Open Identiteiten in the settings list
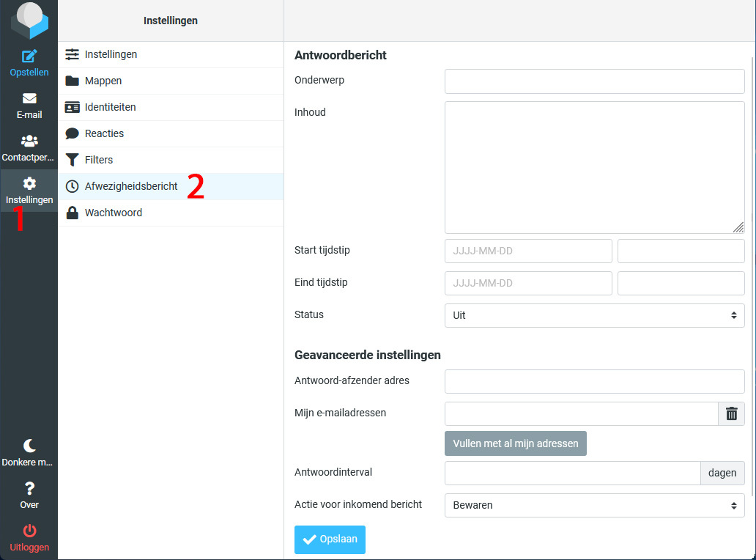 110,107
